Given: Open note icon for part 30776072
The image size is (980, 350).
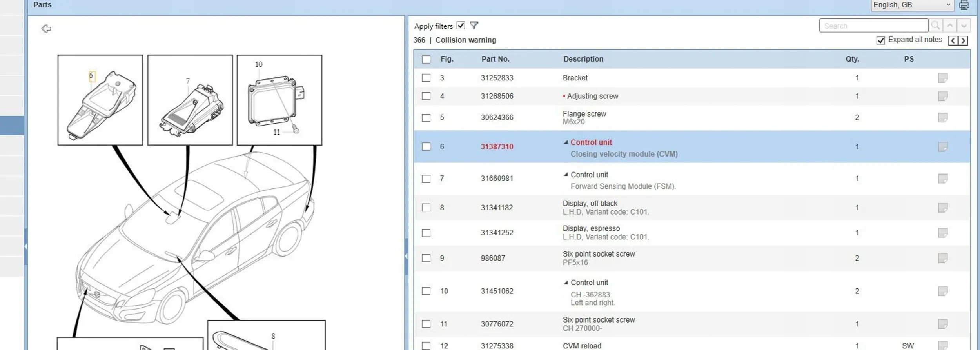Looking at the screenshot, I should [942, 324].
